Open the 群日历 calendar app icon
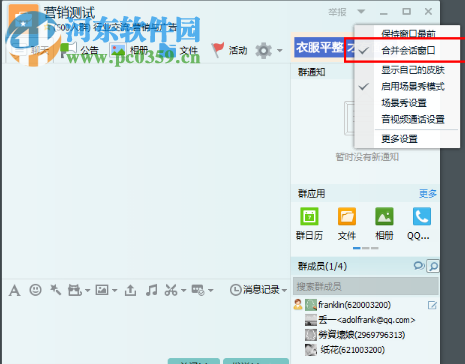The width and height of the screenshot is (465, 364). 309,216
